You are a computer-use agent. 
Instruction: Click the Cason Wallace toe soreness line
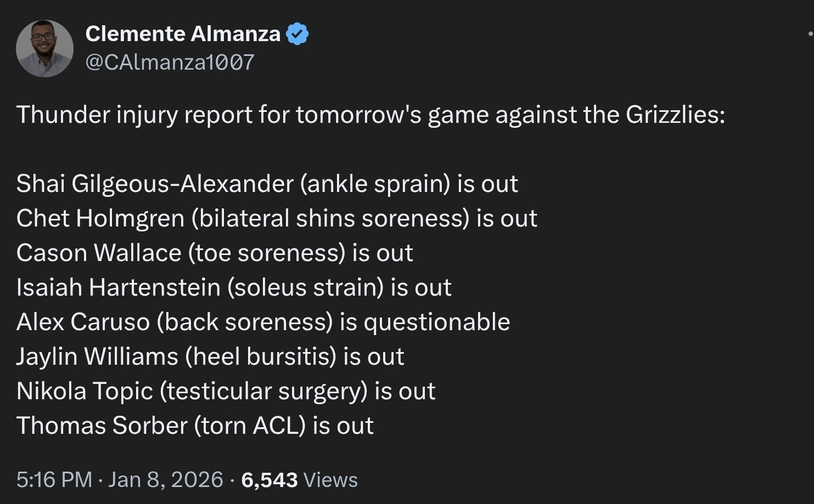(x=215, y=253)
